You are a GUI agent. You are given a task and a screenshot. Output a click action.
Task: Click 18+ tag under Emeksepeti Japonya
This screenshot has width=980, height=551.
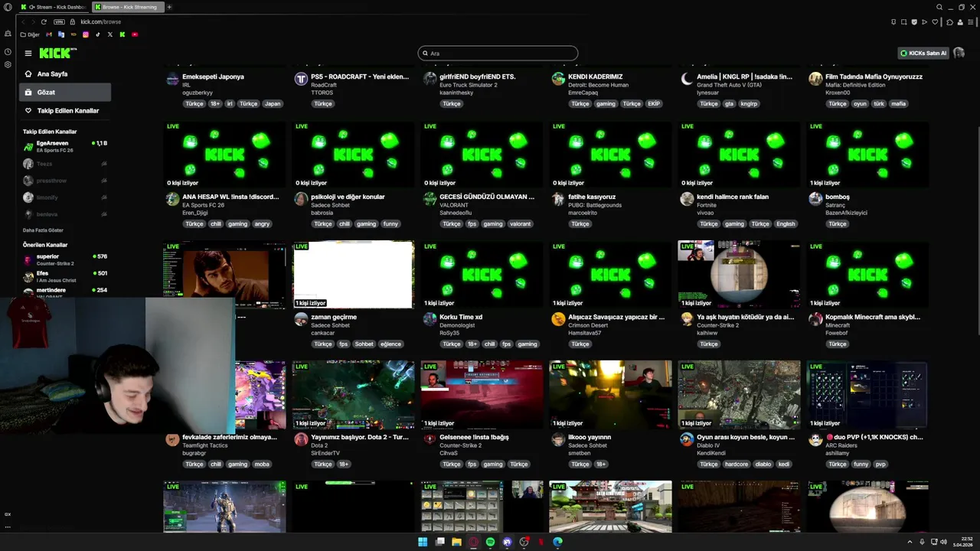[215, 104]
